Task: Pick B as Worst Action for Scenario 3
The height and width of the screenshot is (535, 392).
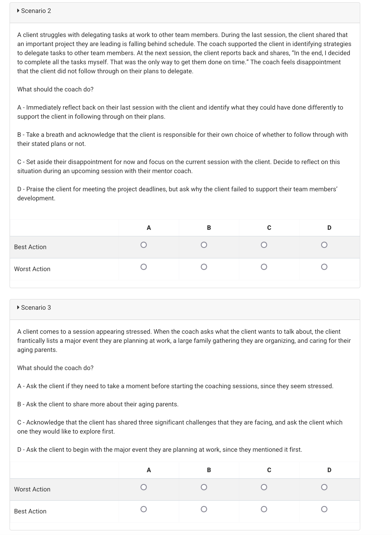Action: click(x=204, y=487)
